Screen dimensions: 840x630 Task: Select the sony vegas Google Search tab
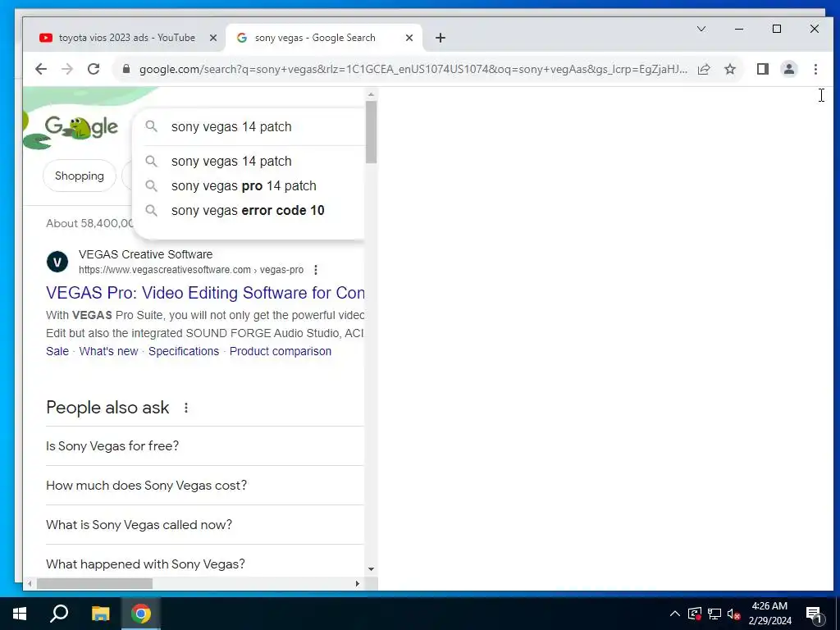(x=323, y=38)
